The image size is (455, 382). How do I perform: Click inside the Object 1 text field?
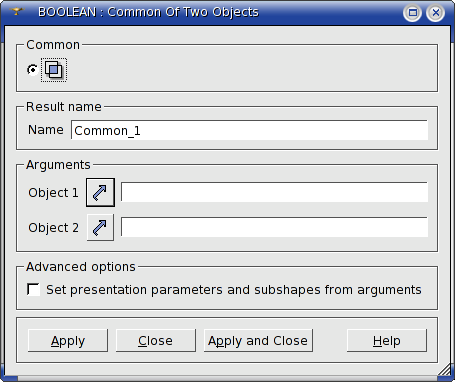pyautogui.click(x=274, y=192)
